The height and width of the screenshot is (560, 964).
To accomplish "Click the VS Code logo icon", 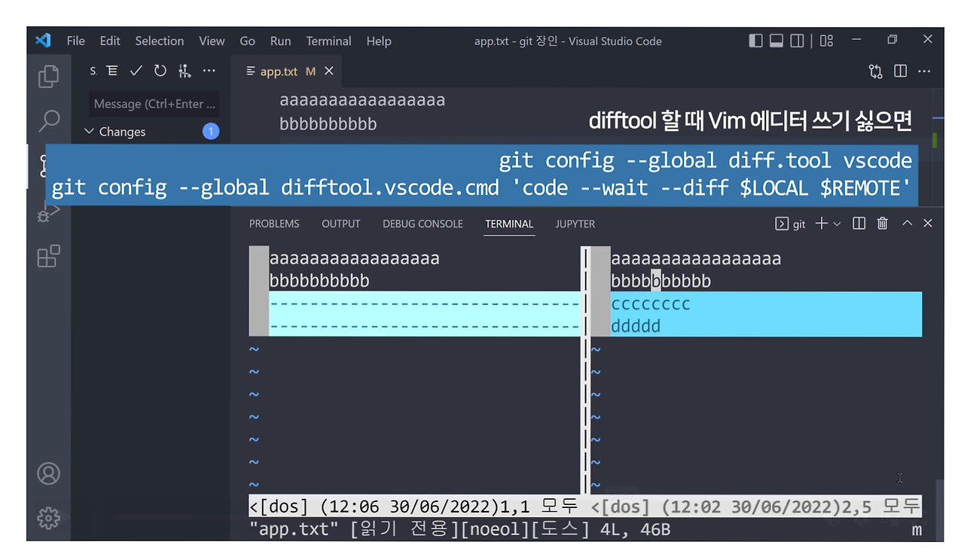I will [x=43, y=41].
